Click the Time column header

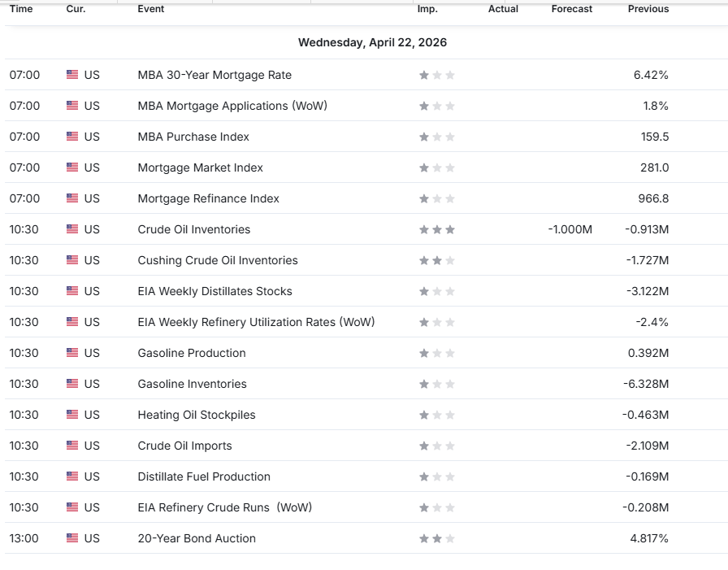tap(21, 9)
